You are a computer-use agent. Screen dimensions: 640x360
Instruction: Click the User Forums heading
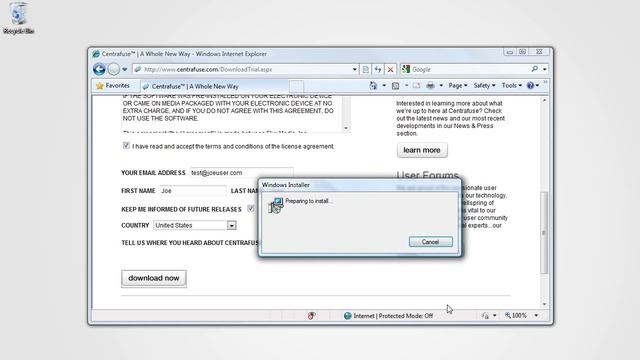(427, 176)
